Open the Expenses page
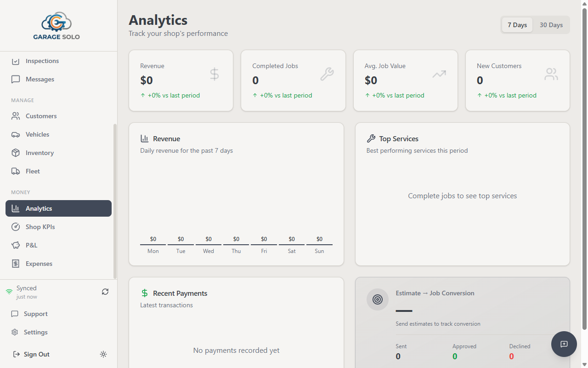 pos(58,264)
